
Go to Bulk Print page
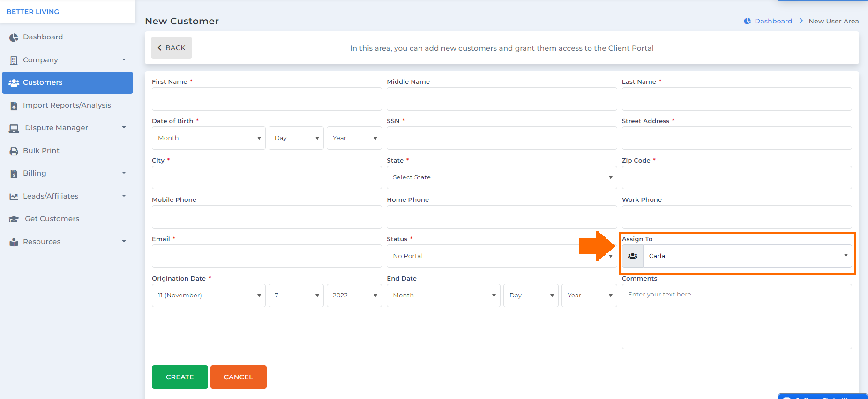pyautogui.click(x=67, y=151)
